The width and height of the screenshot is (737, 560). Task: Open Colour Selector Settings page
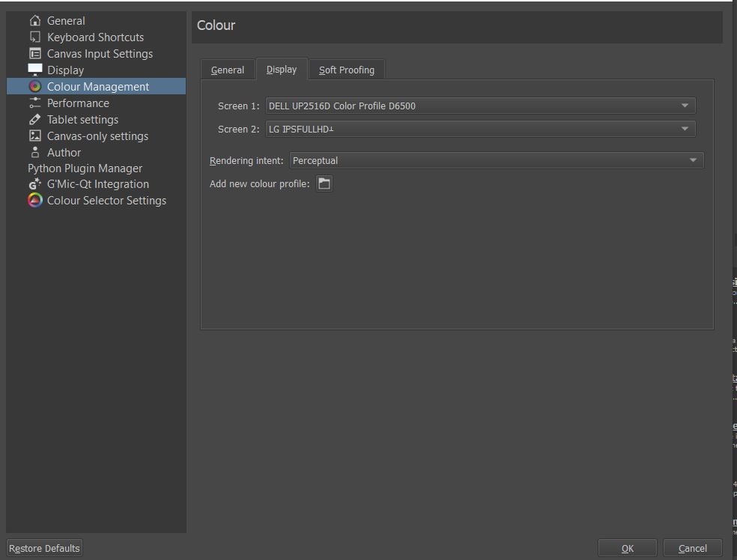pyautogui.click(x=106, y=201)
